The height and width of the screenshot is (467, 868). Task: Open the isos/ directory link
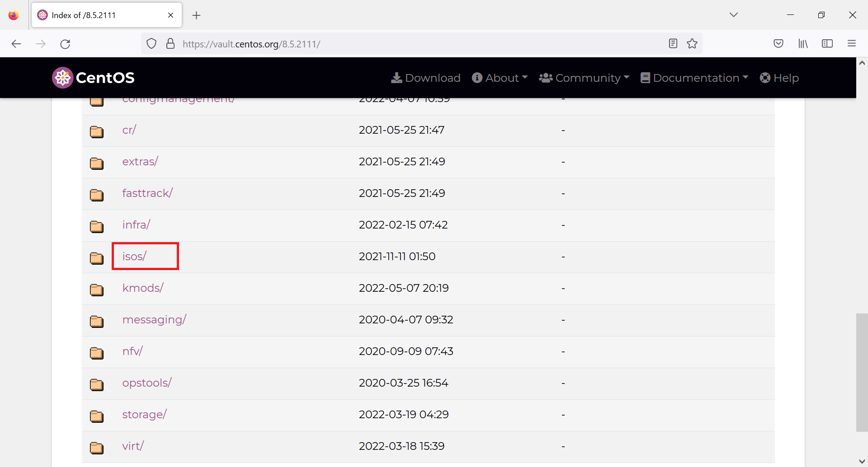click(x=134, y=257)
